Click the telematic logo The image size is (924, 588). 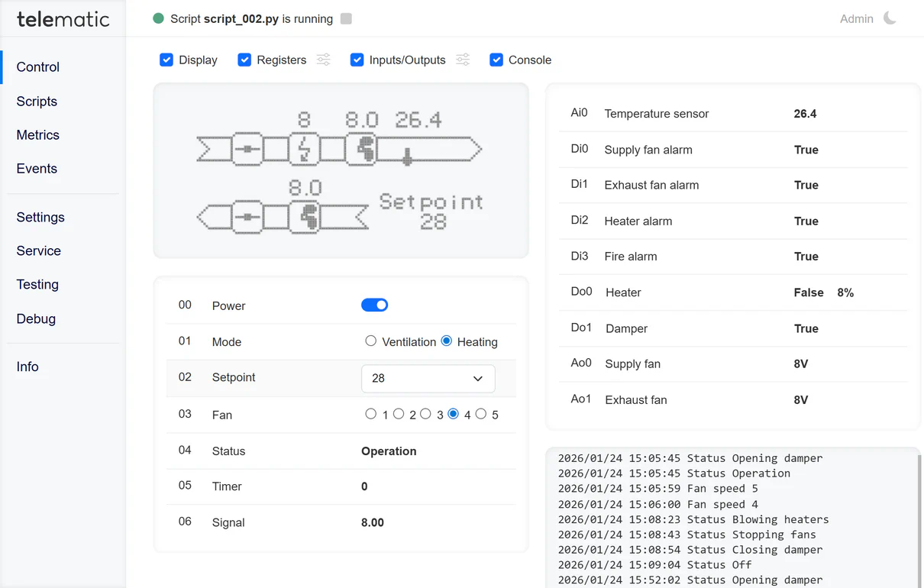63,19
